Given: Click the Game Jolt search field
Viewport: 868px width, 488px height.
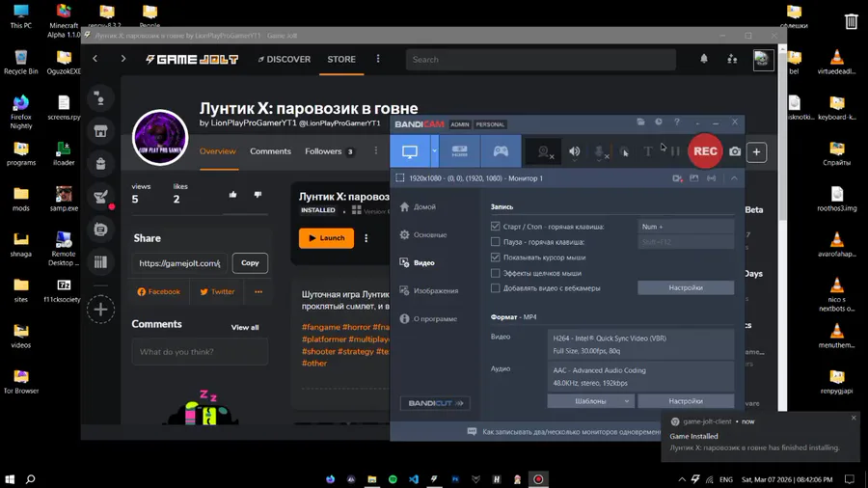Looking at the screenshot, I should coord(541,59).
